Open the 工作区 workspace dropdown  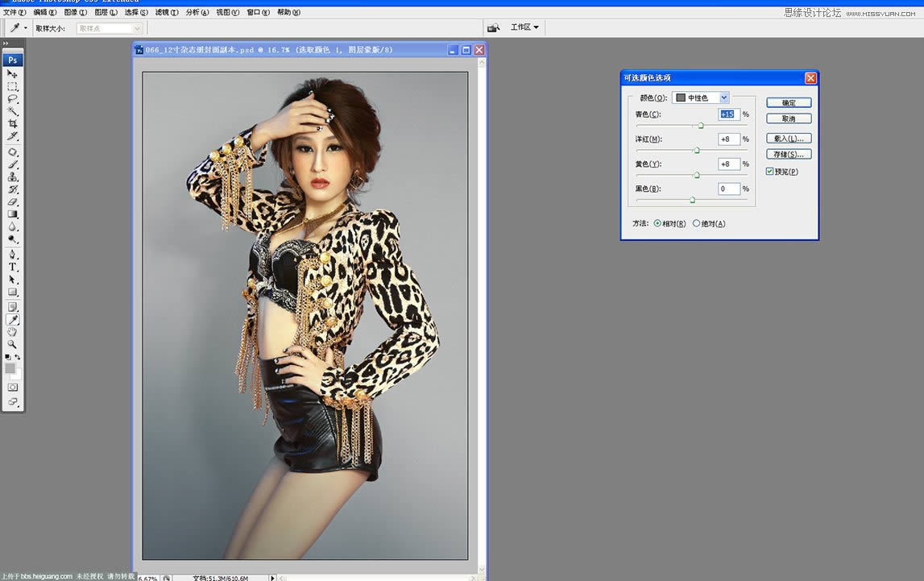pyautogui.click(x=524, y=27)
